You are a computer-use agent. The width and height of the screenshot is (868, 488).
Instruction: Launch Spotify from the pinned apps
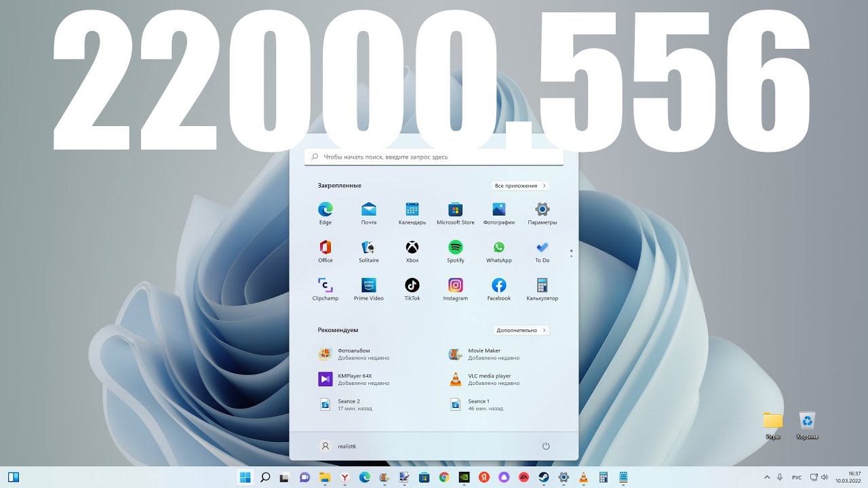[456, 251]
